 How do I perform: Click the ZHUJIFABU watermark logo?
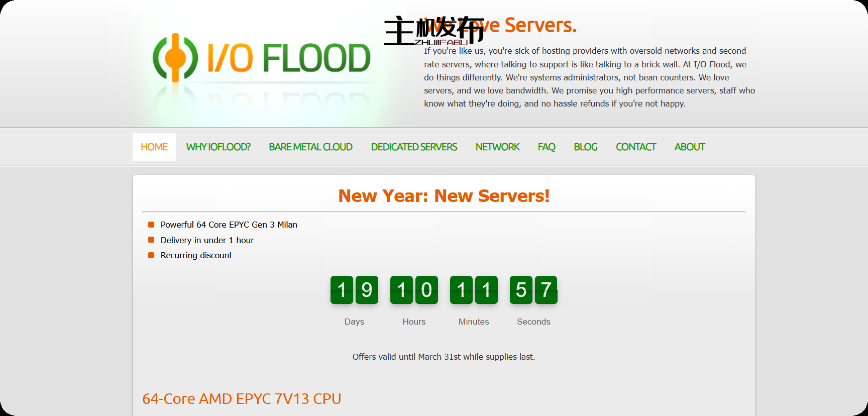[x=434, y=31]
